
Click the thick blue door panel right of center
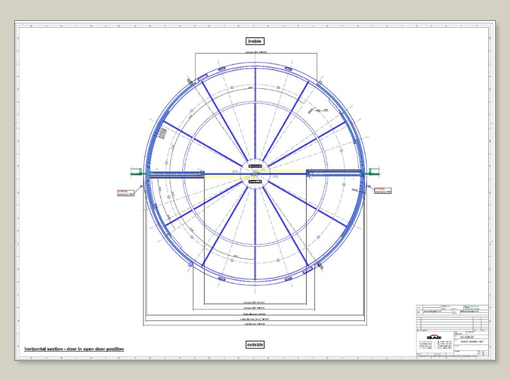(334, 172)
